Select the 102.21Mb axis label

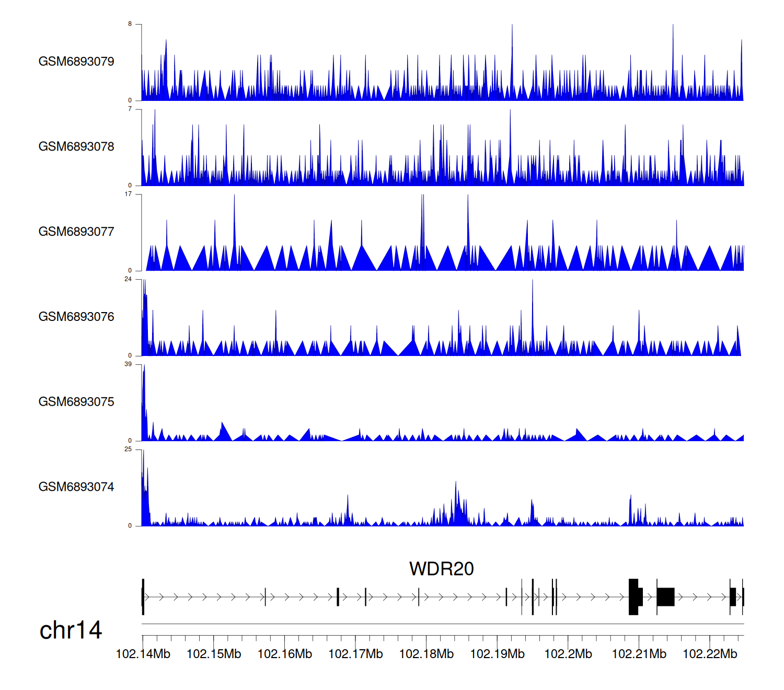click(639, 654)
